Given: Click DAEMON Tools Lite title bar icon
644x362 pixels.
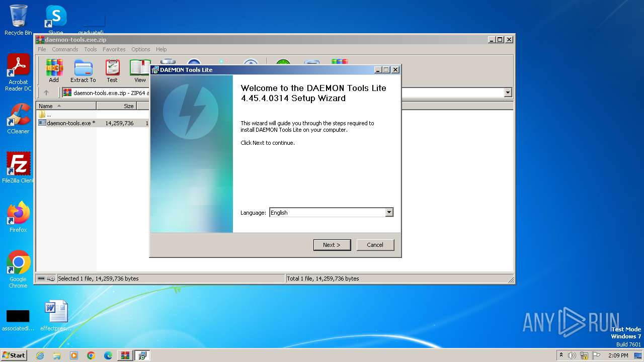Looking at the screenshot, I should click(155, 70).
